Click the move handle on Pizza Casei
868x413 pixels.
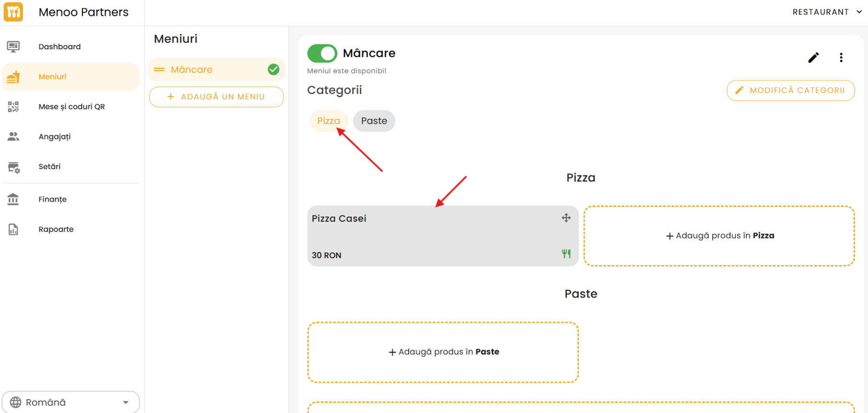(566, 218)
